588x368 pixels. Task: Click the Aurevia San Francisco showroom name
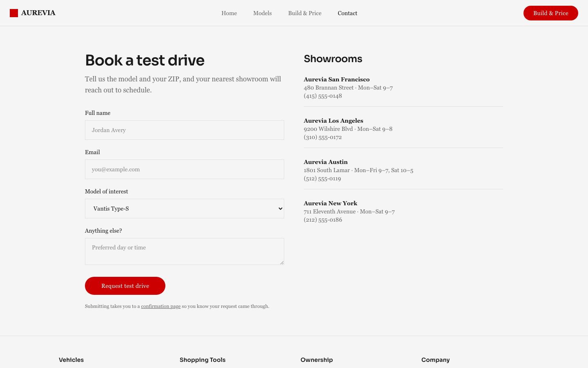[336, 79]
